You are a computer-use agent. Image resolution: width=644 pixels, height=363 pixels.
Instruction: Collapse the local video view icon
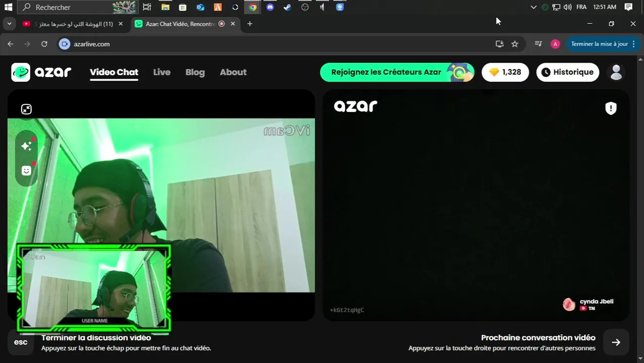click(x=26, y=109)
